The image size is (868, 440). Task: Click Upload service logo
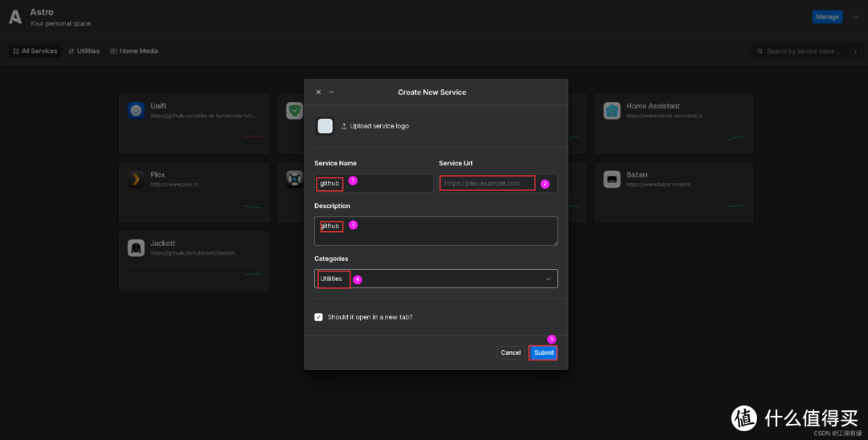[x=375, y=126]
